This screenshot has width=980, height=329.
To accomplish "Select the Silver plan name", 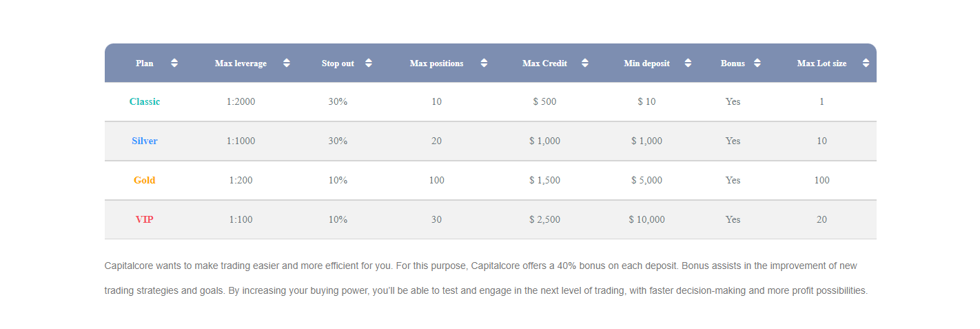I will click(145, 141).
